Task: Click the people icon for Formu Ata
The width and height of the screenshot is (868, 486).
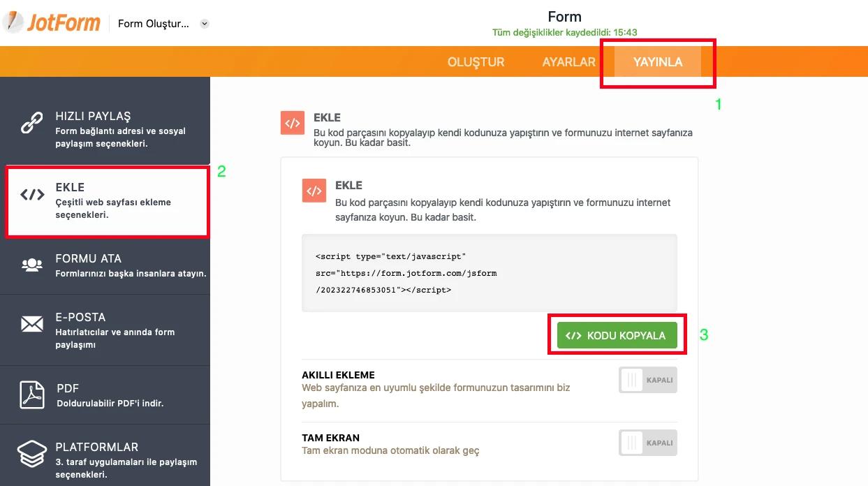Action: (x=32, y=265)
